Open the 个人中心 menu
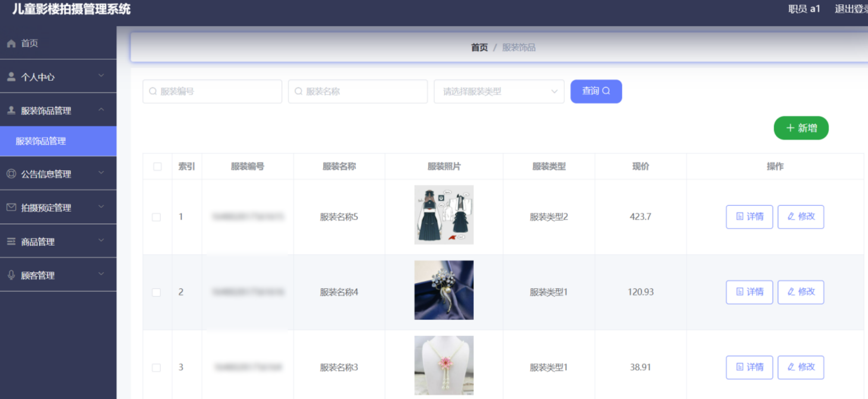The width and height of the screenshot is (868, 399). pyautogui.click(x=58, y=77)
